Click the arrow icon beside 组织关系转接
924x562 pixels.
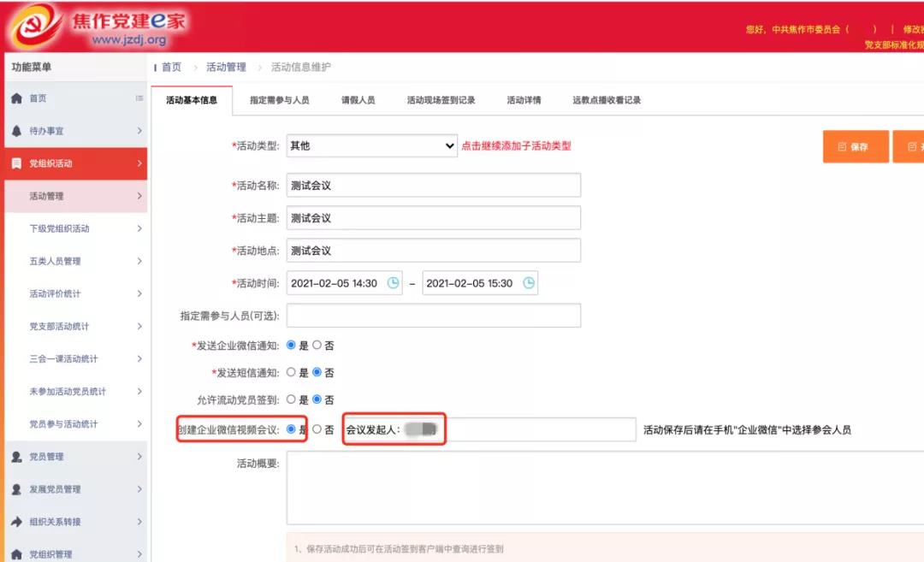point(16,521)
